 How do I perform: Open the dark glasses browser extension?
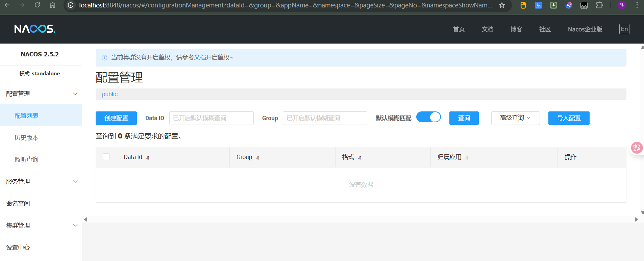pyautogui.click(x=584, y=5)
